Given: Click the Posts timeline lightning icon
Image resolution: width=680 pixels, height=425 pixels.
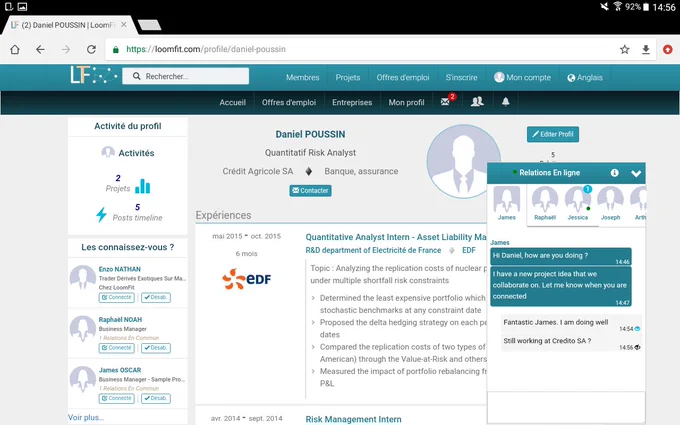Looking at the screenshot, I should (101, 214).
